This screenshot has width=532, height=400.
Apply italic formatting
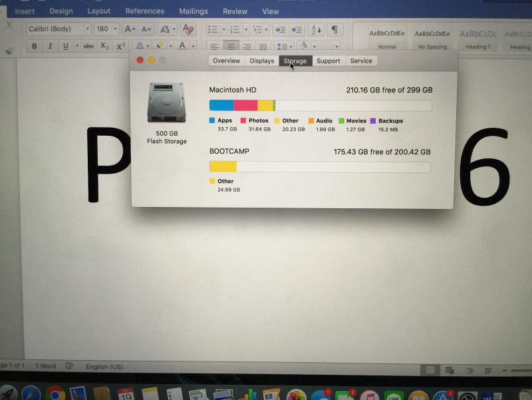click(x=50, y=46)
